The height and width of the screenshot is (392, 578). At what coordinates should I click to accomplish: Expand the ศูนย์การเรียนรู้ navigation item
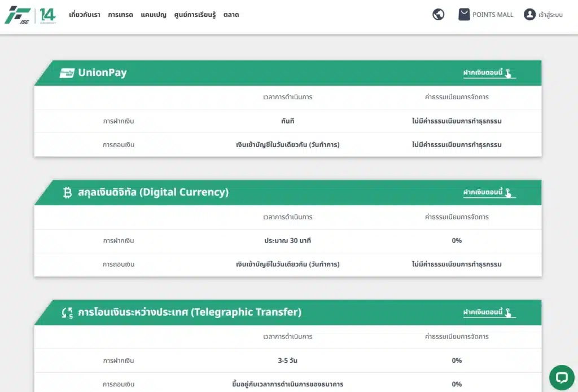coord(195,15)
